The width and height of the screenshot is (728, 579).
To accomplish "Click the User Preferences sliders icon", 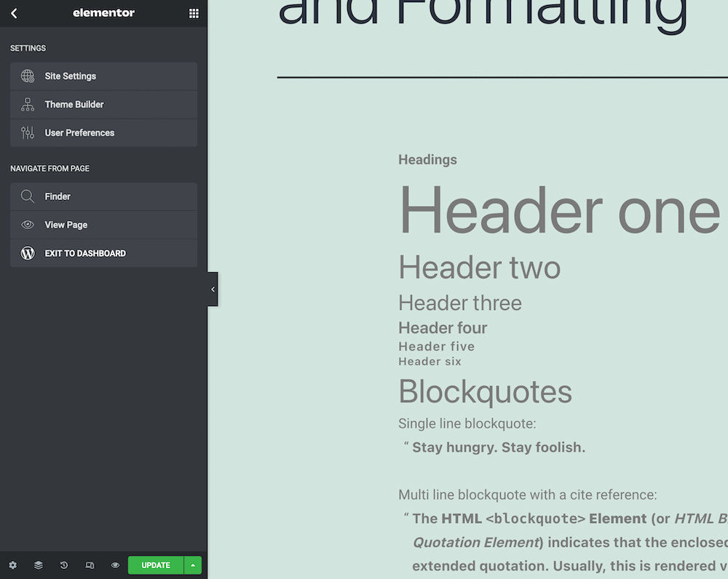I will pos(28,132).
